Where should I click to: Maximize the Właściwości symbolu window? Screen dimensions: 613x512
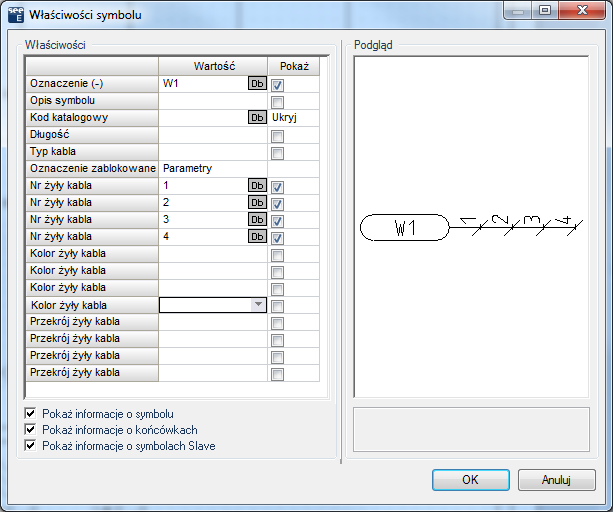point(545,10)
